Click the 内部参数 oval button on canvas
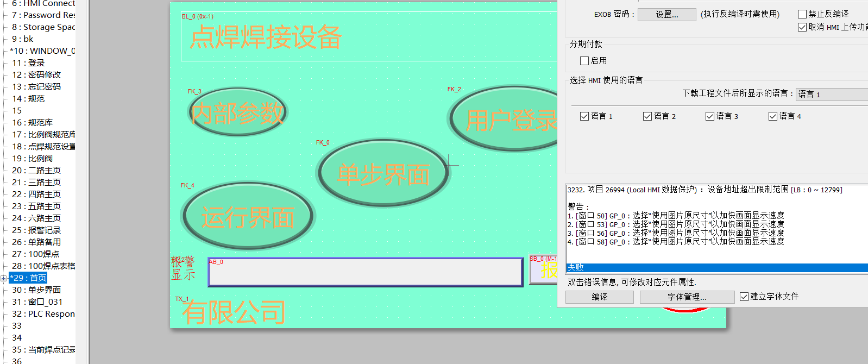This screenshot has width=868, height=364. pyautogui.click(x=237, y=113)
